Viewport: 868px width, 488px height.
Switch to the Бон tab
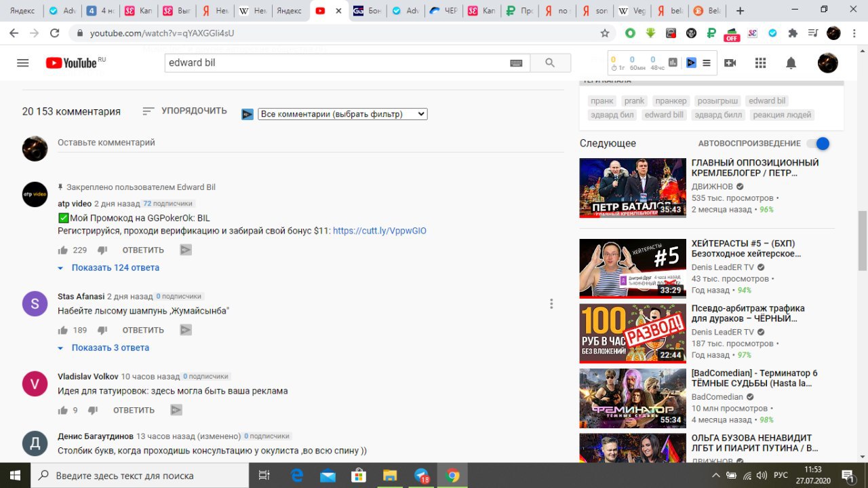[x=367, y=11]
